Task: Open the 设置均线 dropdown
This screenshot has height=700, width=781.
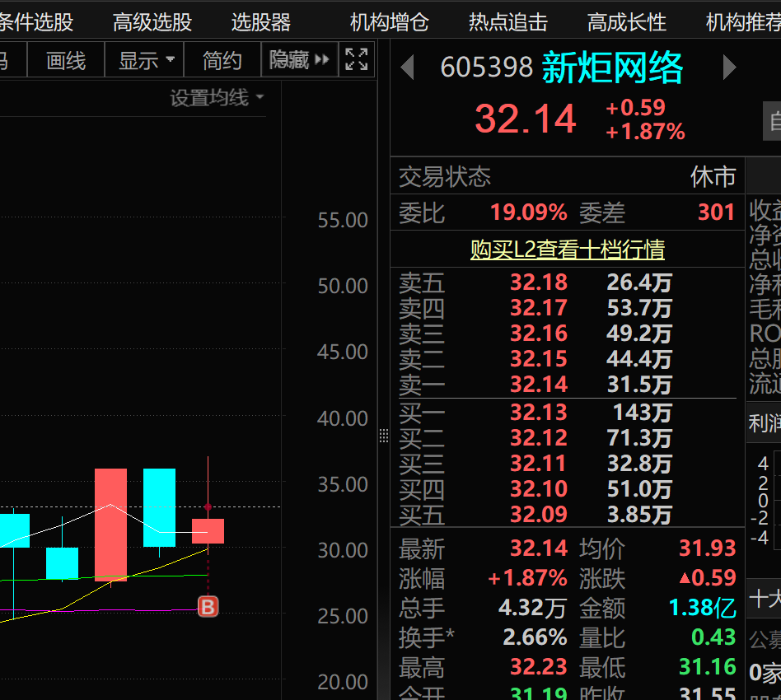Action: (x=217, y=97)
